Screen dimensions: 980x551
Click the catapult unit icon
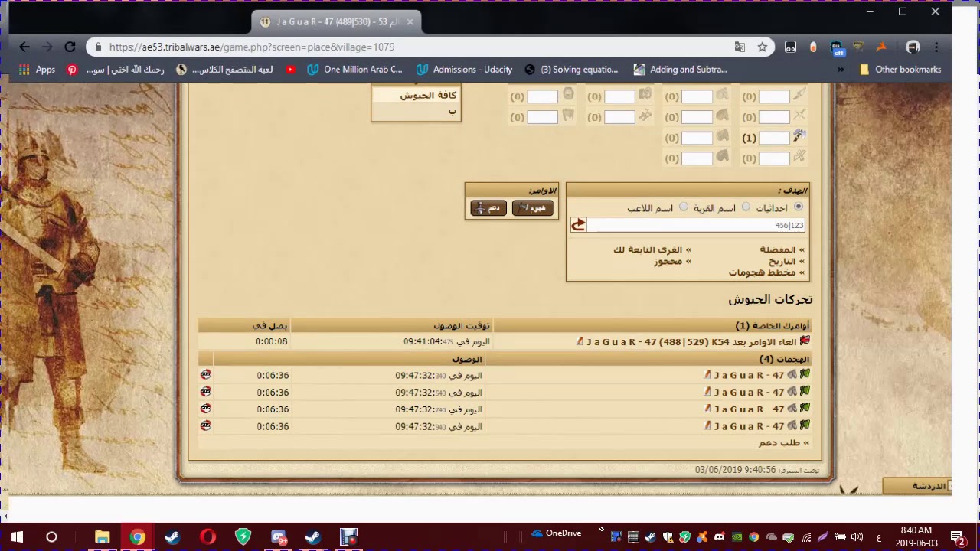tap(645, 116)
